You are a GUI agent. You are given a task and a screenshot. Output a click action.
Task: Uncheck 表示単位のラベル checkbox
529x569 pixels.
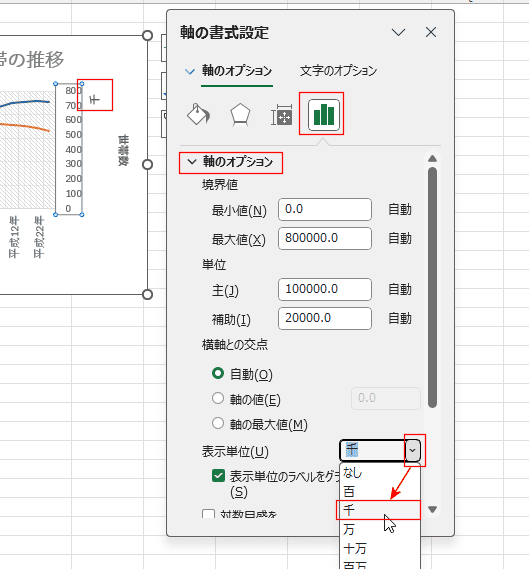point(218,476)
